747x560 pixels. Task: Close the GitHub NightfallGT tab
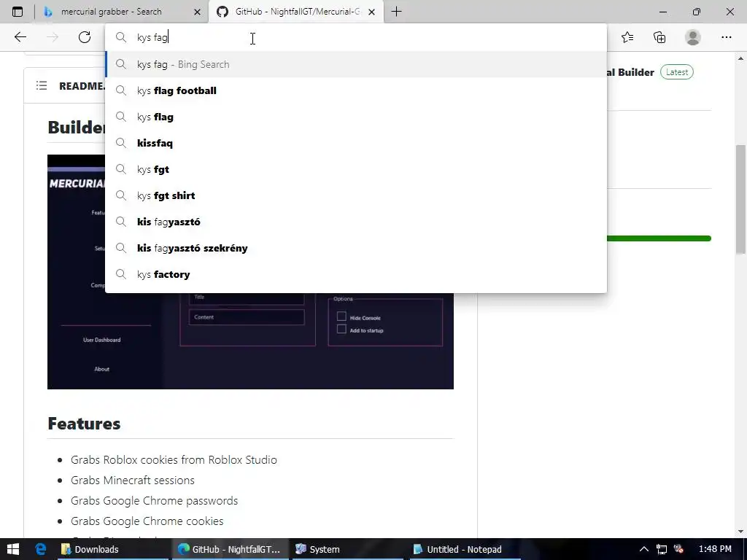pyautogui.click(x=371, y=12)
